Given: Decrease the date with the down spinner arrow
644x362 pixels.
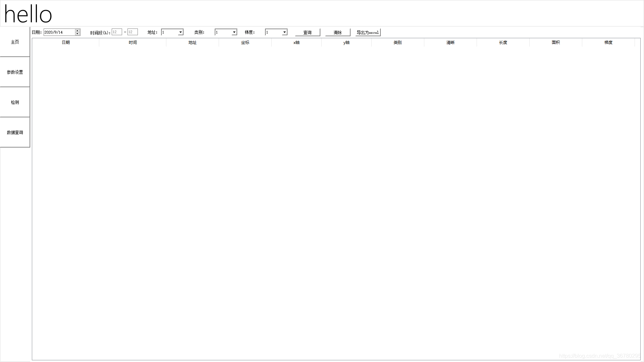Looking at the screenshot, I should click(x=77, y=34).
